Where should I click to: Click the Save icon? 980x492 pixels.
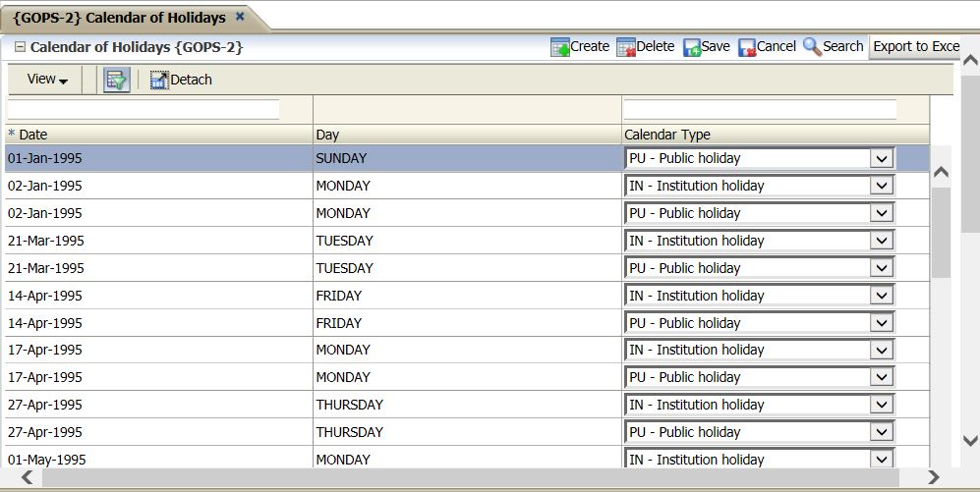(692, 47)
